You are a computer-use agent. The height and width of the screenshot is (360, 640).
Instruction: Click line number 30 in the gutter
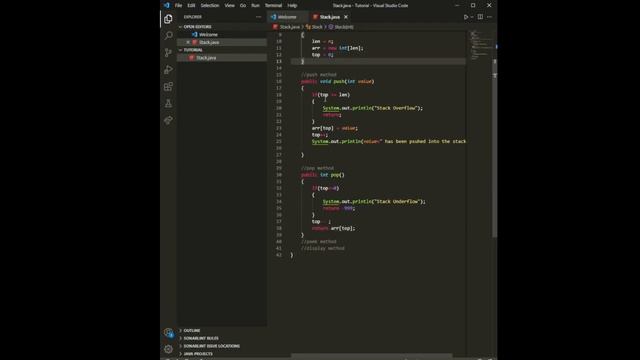[279, 175]
